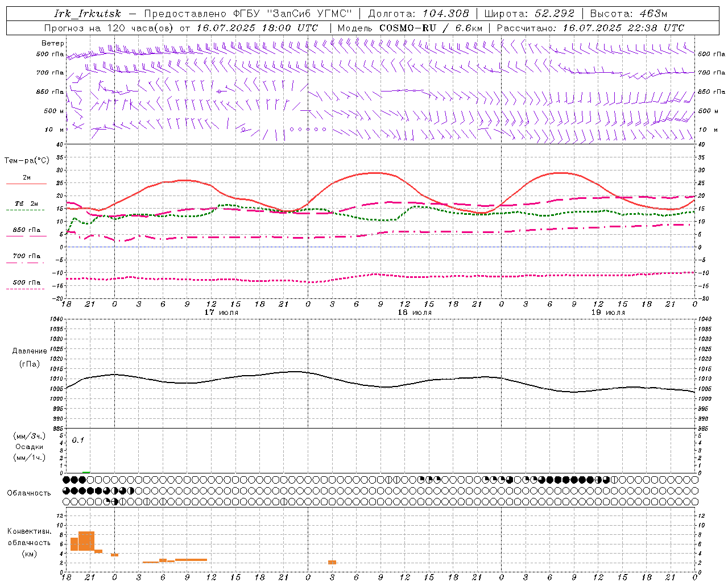Click the forecast span "Прогноз на 120 часа(ов)"
728x582 pixels.
click(109, 28)
